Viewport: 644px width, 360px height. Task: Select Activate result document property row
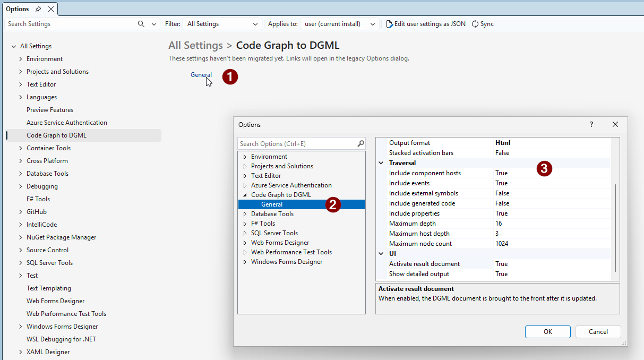coord(494,264)
